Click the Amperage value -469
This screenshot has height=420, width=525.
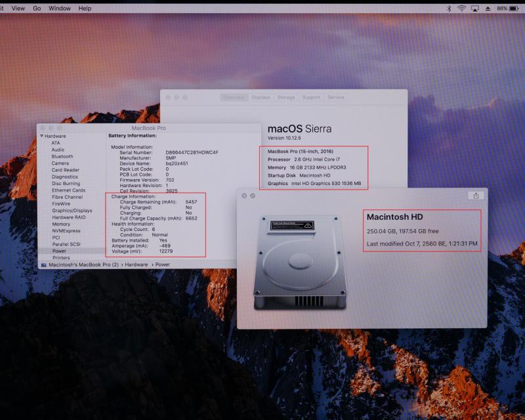coord(165,246)
